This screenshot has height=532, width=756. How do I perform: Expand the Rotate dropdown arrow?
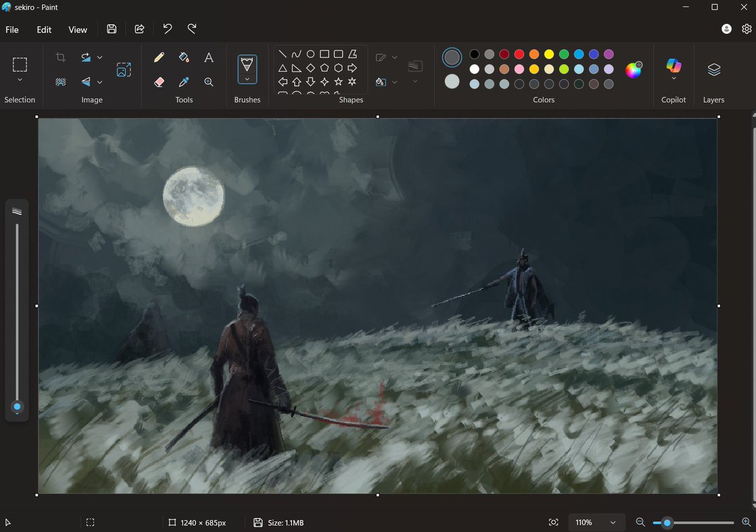coord(100,57)
